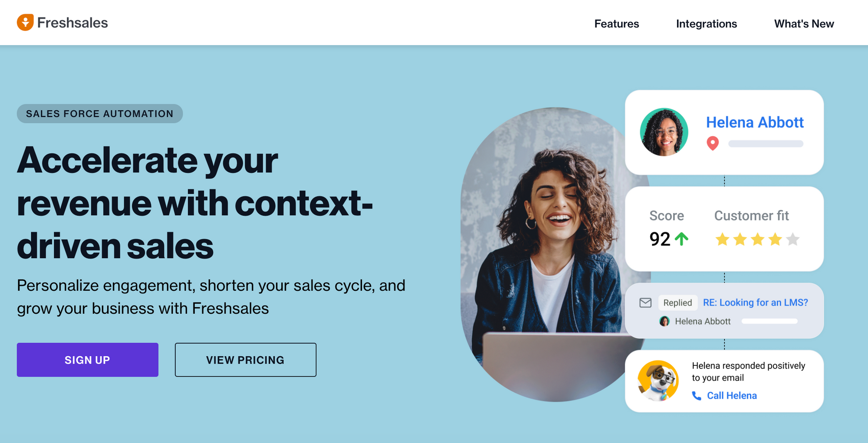This screenshot has height=443, width=868.
Task: Click the first yellow customer fit star
Action: [x=722, y=239]
